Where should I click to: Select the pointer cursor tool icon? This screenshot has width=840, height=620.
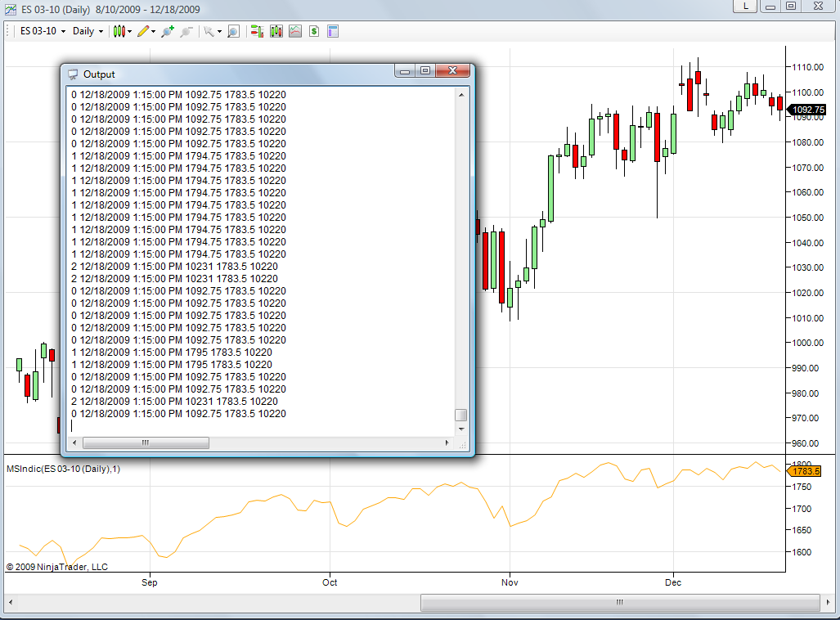[x=209, y=31]
